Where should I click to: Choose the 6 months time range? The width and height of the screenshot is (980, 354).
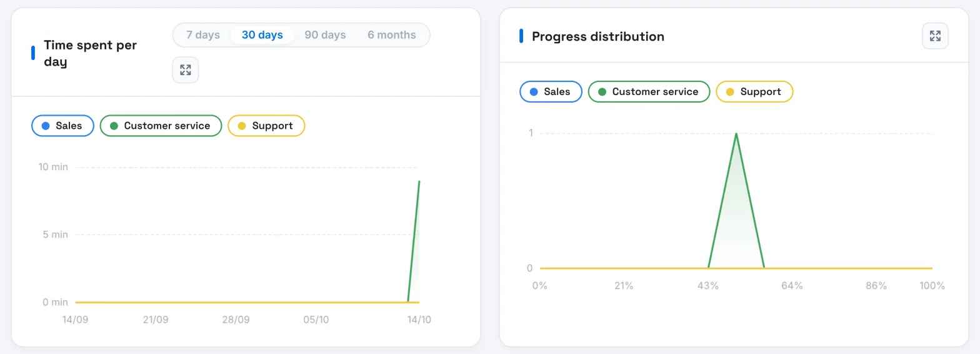pyautogui.click(x=392, y=35)
